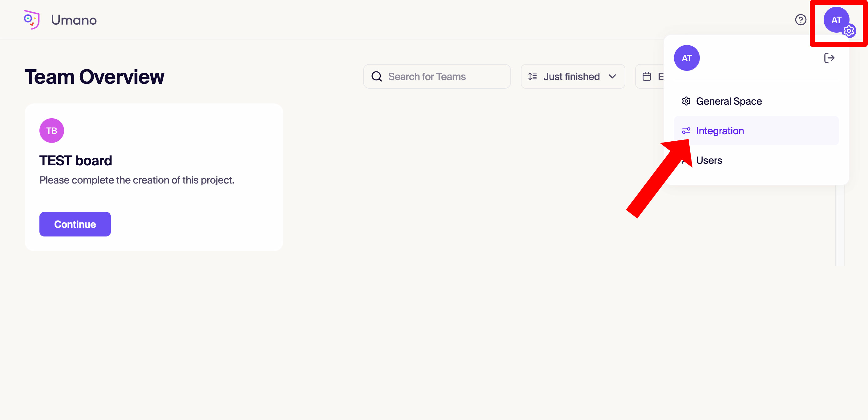This screenshot has width=868, height=420.
Task: Click the Continue button on TEST board
Action: tap(75, 224)
